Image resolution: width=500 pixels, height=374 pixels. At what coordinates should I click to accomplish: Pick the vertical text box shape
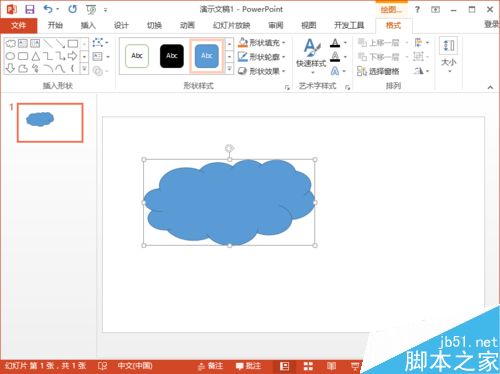pyautogui.click(x=35, y=43)
